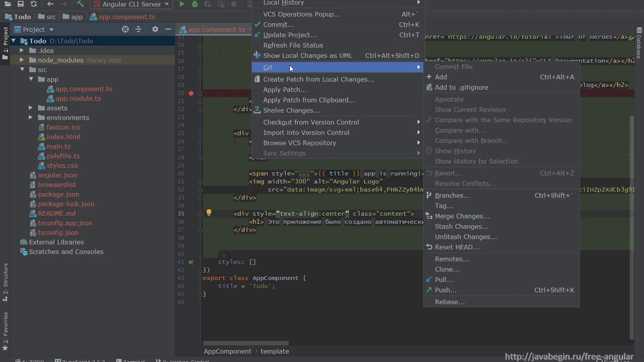Click the Save All toolbar icon

(21, 4)
